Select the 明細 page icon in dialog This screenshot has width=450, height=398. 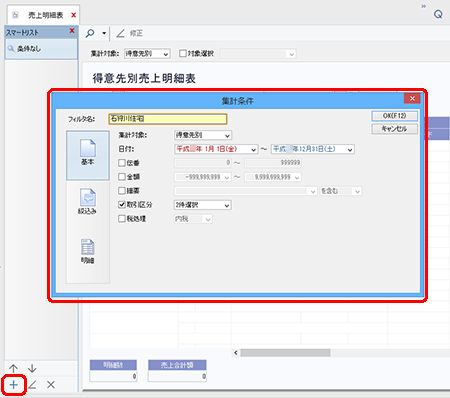(x=88, y=251)
